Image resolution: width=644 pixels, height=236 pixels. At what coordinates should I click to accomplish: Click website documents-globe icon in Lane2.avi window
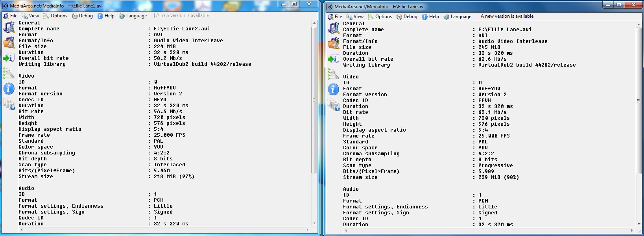pyautogui.click(x=9, y=104)
